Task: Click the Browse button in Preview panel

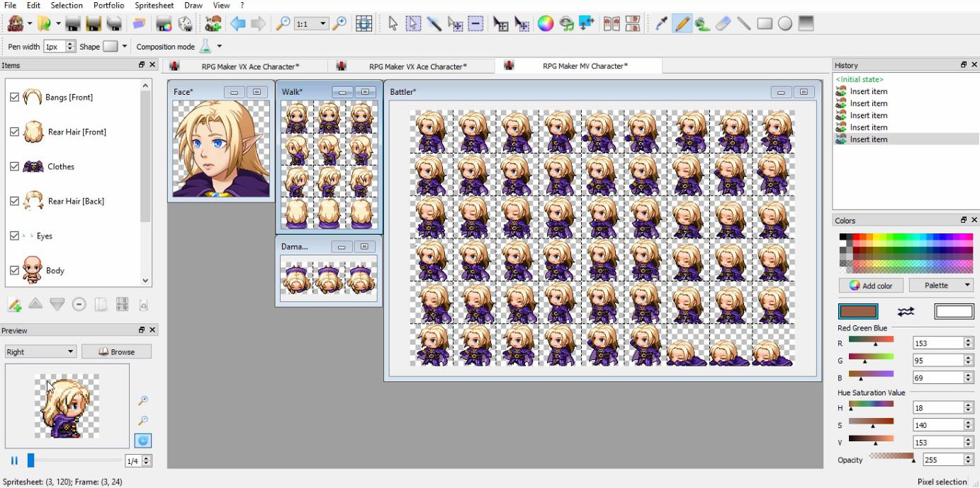Action: 116,351
